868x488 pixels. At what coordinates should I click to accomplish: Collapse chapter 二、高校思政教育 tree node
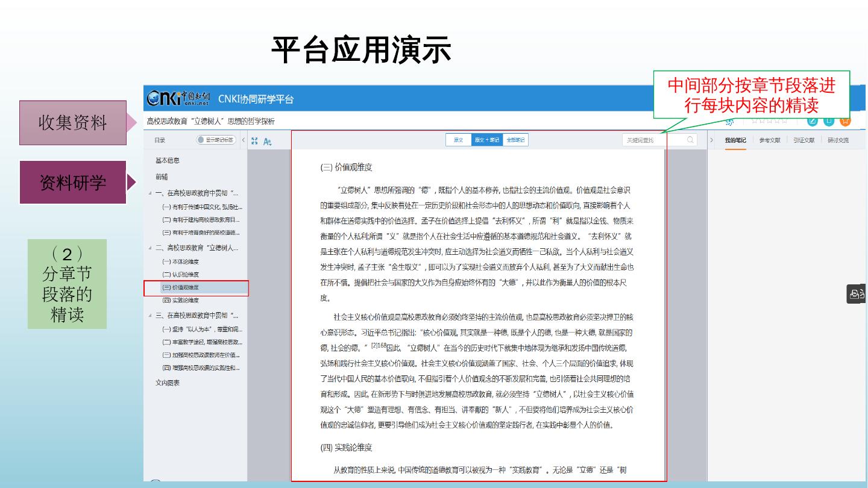151,248
